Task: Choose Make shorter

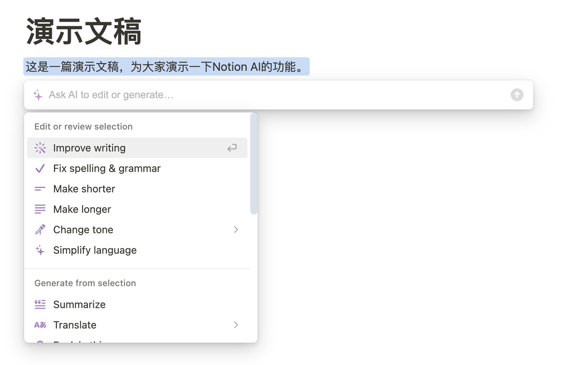Action: coord(137,189)
